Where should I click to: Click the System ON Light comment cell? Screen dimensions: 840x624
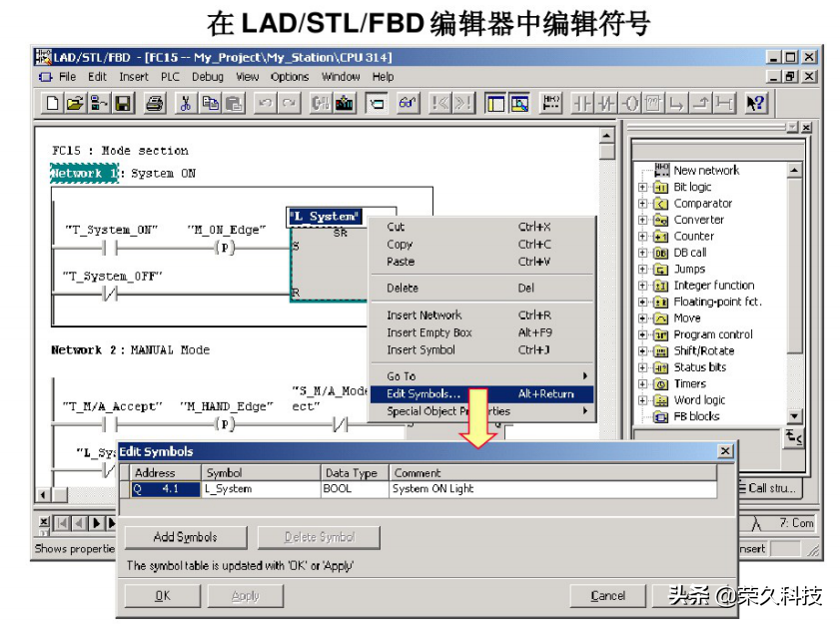point(553,489)
